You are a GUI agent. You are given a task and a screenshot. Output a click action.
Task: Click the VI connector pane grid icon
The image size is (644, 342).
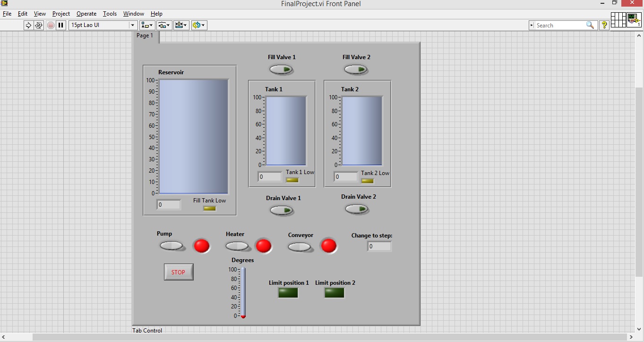(x=618, y=20)
